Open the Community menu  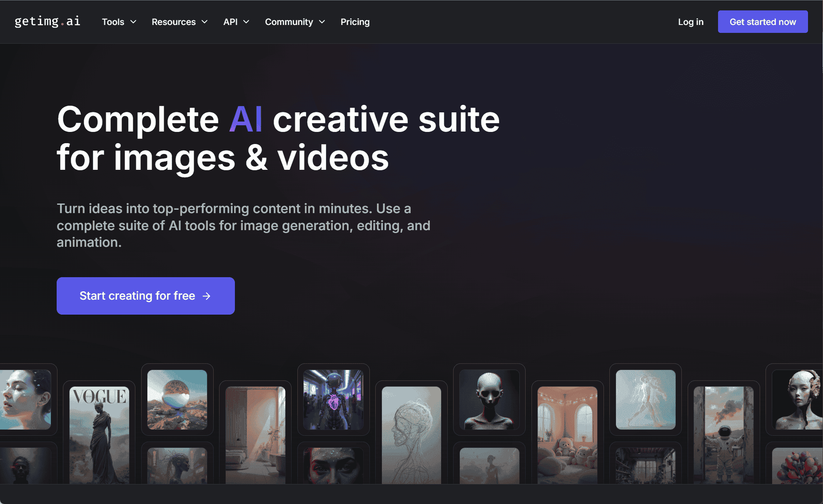(294, 22)
